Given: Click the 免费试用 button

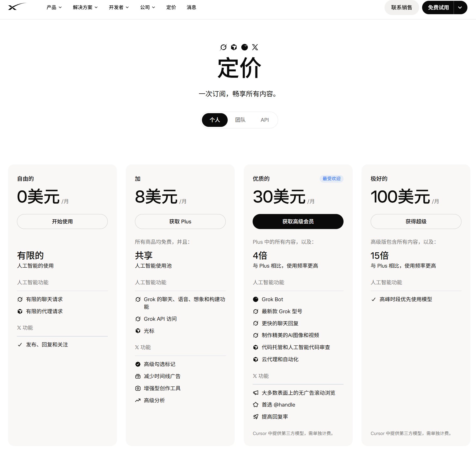Looking at the screenshot, I should 438,8.
